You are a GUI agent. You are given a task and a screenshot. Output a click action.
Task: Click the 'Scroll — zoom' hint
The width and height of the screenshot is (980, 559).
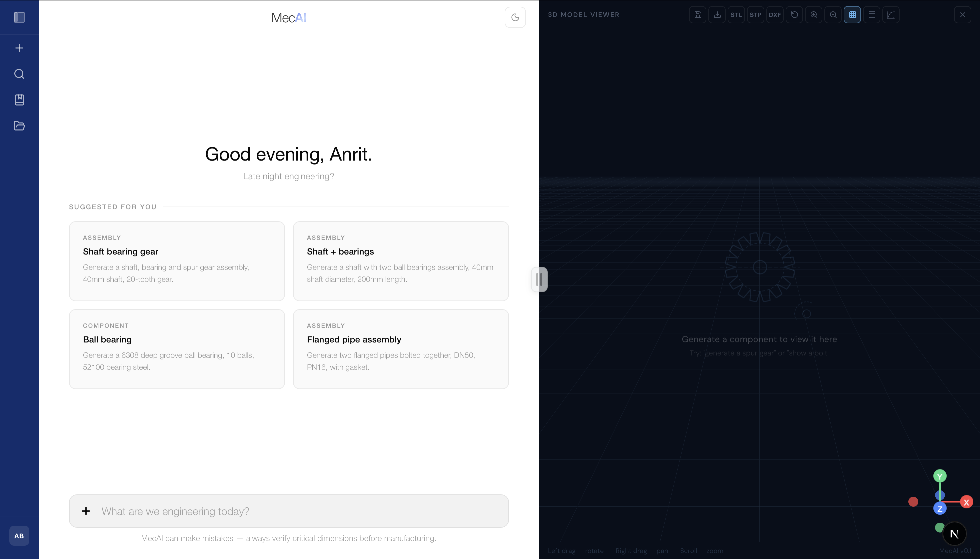coord(701,551)
